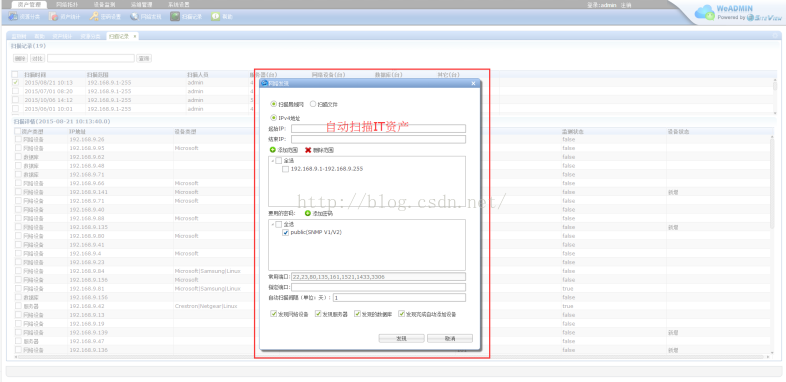Screen dimensions: 786x382
Task: Click into the 结束IP field
Action: 378,139
